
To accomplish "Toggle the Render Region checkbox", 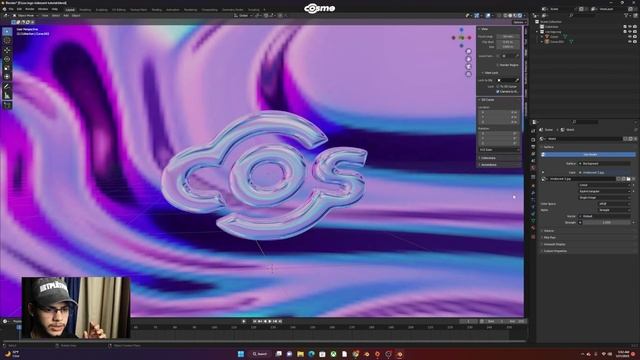I will click(498, 65).
